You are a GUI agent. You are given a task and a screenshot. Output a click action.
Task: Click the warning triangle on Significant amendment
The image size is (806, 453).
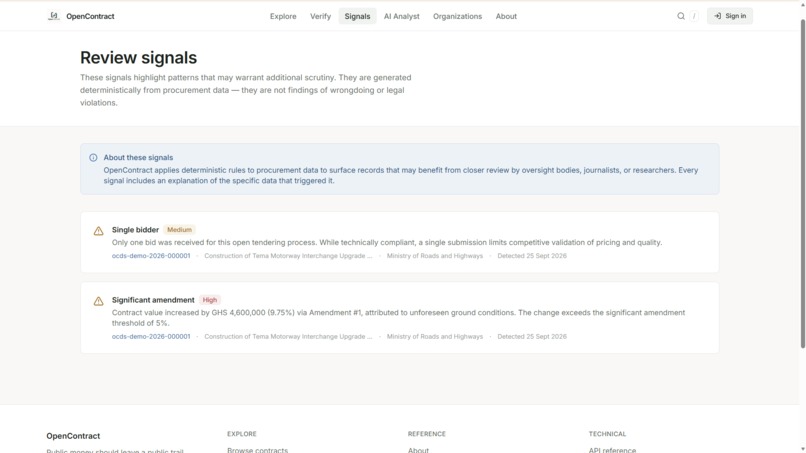click(98, 301)
